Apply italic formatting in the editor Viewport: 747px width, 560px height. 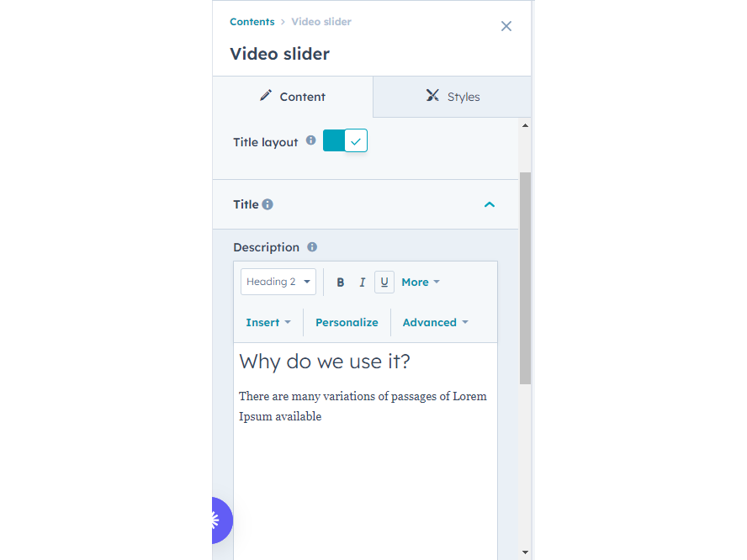362,282
